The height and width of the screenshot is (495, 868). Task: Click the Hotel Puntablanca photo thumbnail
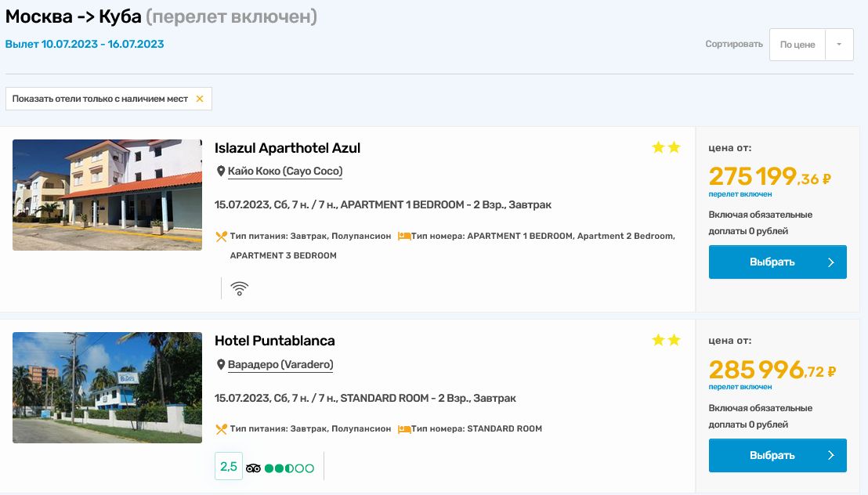(x=107, y=388)
